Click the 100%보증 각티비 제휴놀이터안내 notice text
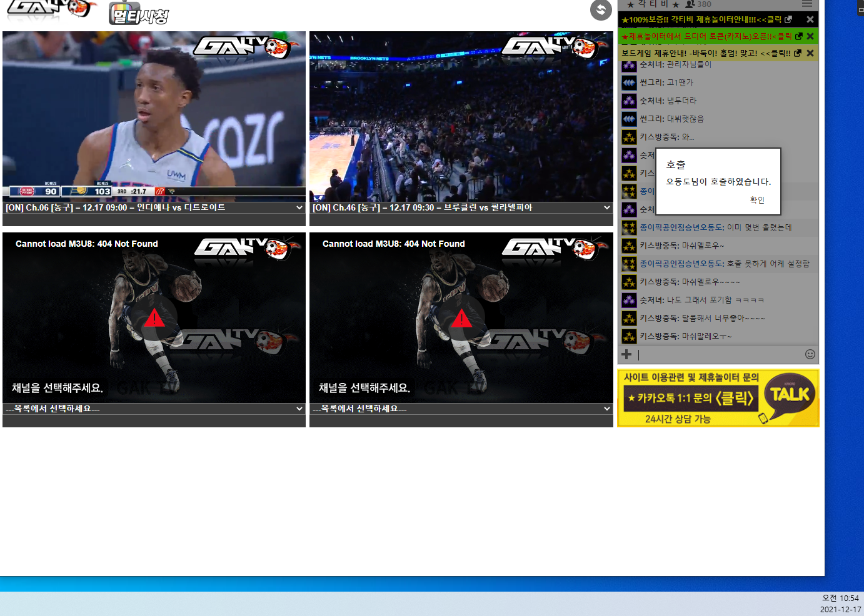 tap(701, 19)
